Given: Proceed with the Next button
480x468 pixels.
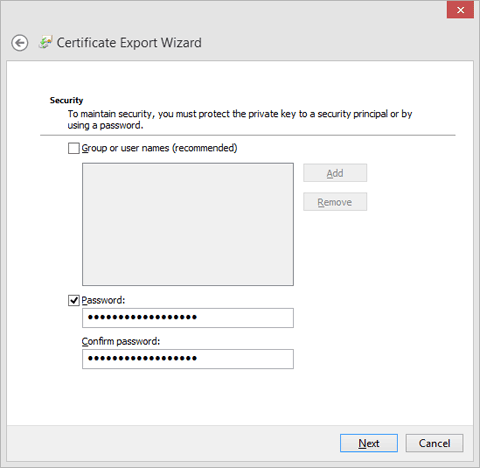Looking at the screenshot, I should click(369, 443).
